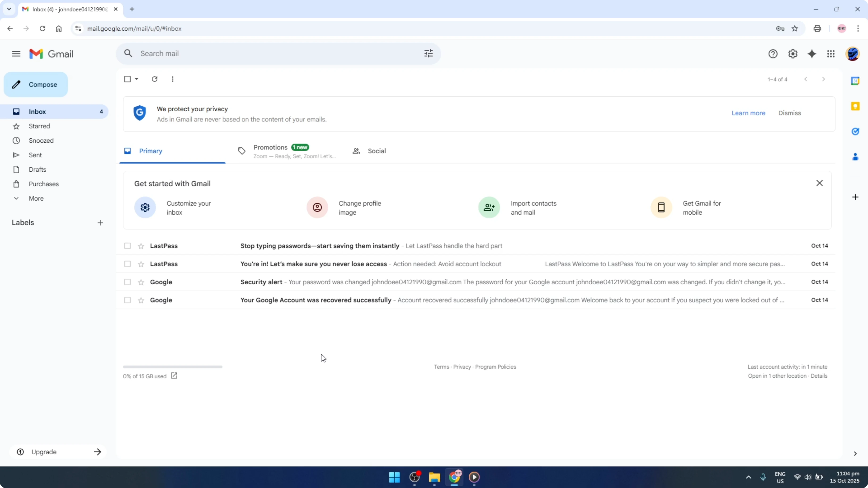Select the Account was recovered email checkbox
Image resolution: width=868 pixels, height=488 pixels.
point(127,300)
